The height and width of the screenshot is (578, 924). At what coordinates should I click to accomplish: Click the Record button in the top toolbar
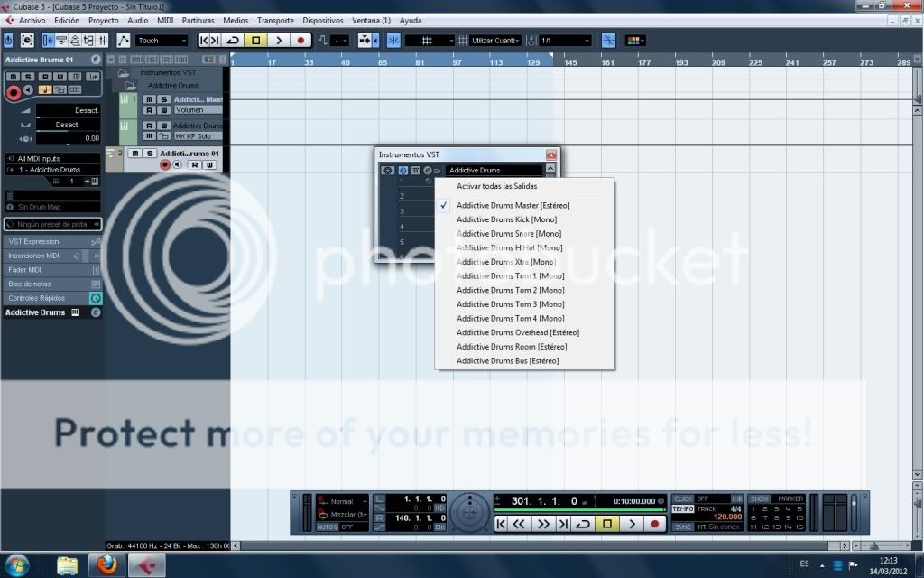click(300, 41)
